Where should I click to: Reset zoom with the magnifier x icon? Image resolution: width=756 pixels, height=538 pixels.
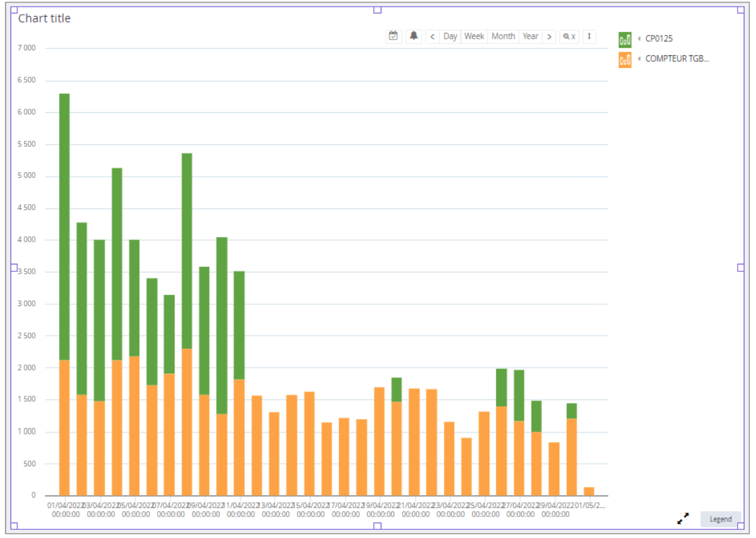pyautogui.click(x=569, y=37)
